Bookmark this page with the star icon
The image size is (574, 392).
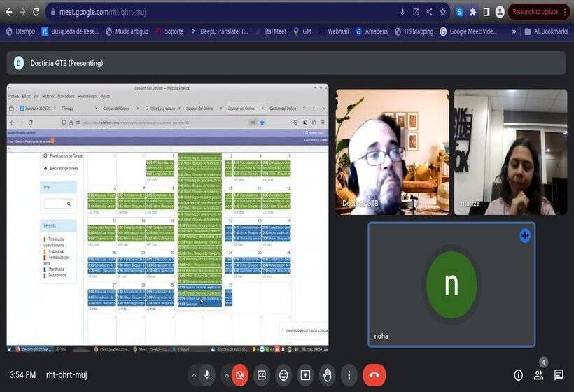pyautogui.click(x=442, y=12)
